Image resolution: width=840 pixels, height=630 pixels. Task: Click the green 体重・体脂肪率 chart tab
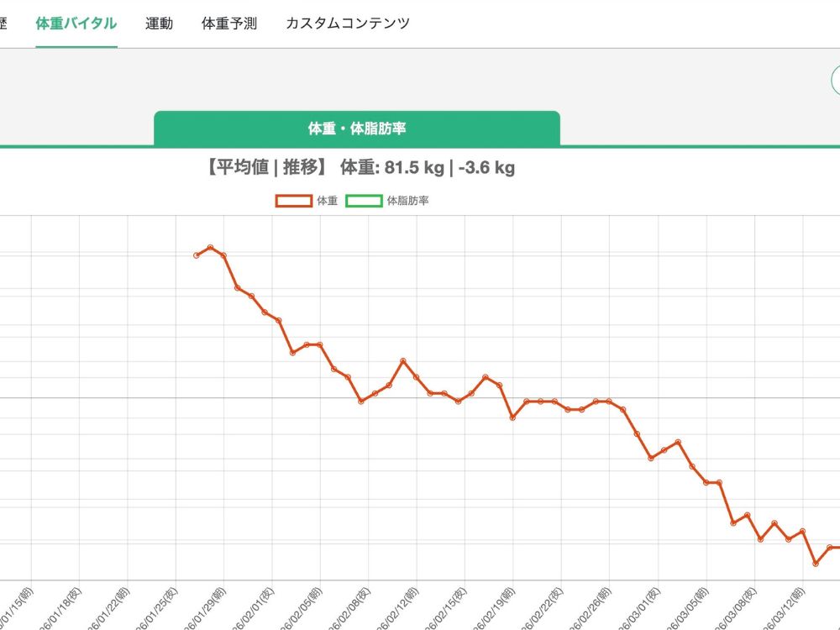[357, 129]
